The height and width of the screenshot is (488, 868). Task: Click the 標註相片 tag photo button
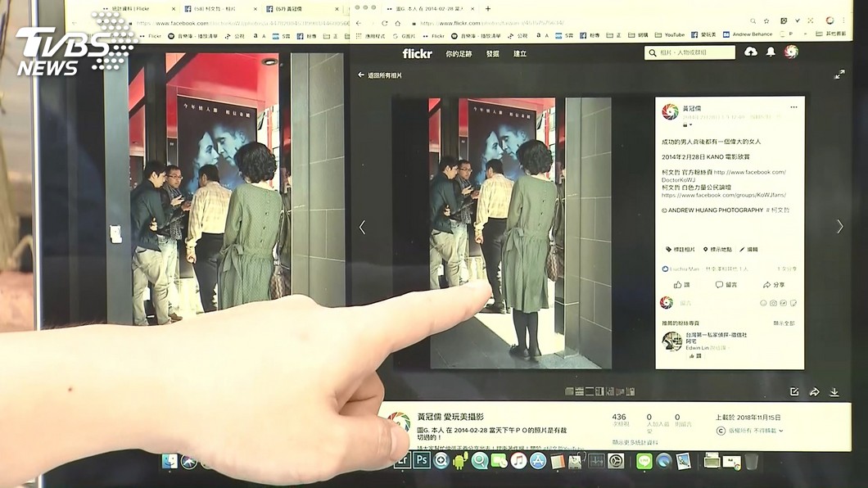pos(680,250)
